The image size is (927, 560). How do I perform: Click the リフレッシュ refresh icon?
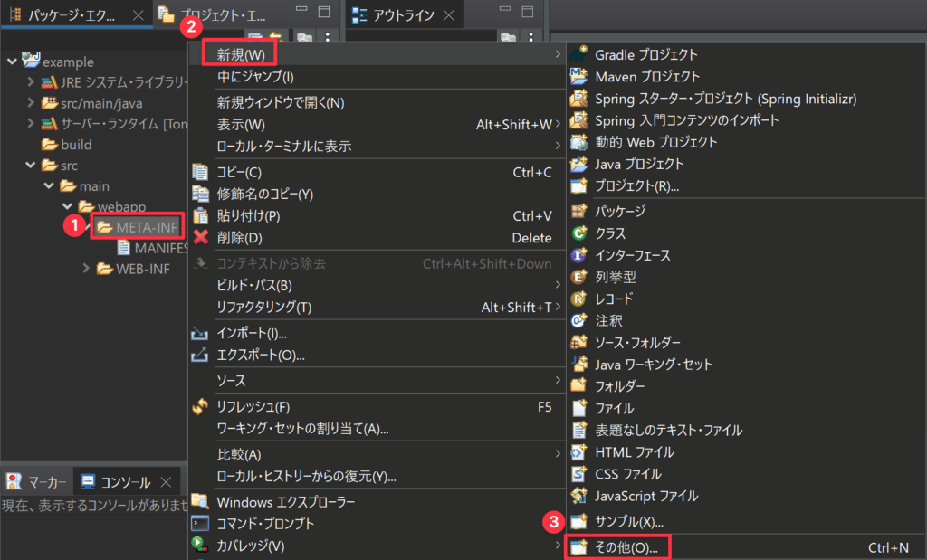201,407
